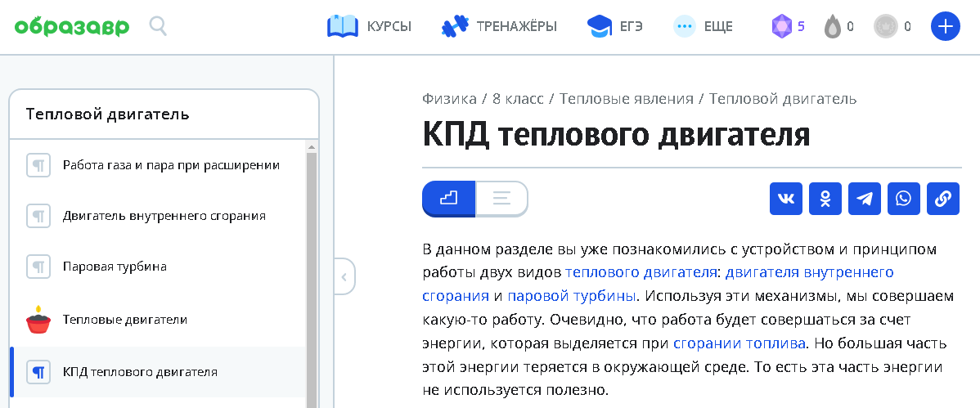The image size is (980, 408).
Task: Share the article via Telegram
Action: click(865, 199)
